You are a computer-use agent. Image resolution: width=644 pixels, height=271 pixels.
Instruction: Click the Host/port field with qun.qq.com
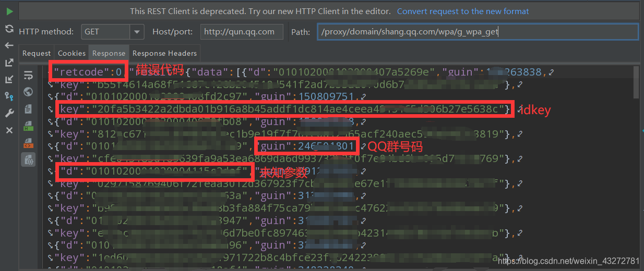tap(242, 31)
